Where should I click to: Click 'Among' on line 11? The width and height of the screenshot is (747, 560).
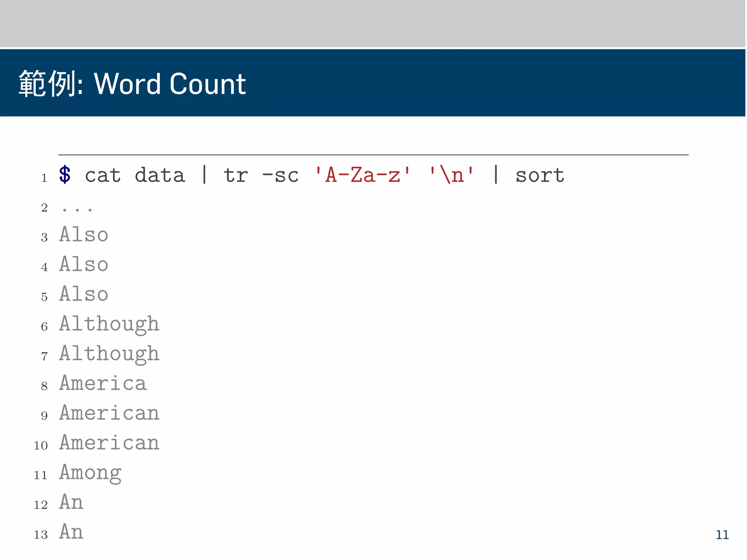[90, 473]
